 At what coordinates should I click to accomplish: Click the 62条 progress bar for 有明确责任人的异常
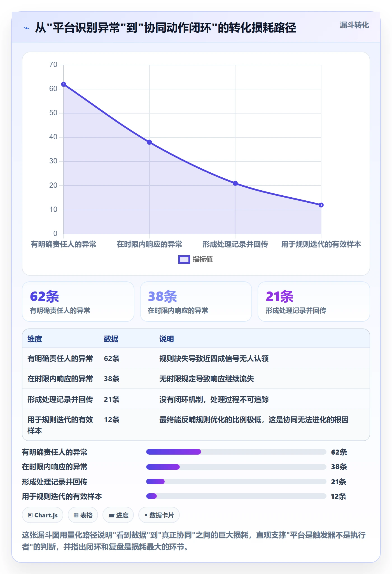click(236, 452)
